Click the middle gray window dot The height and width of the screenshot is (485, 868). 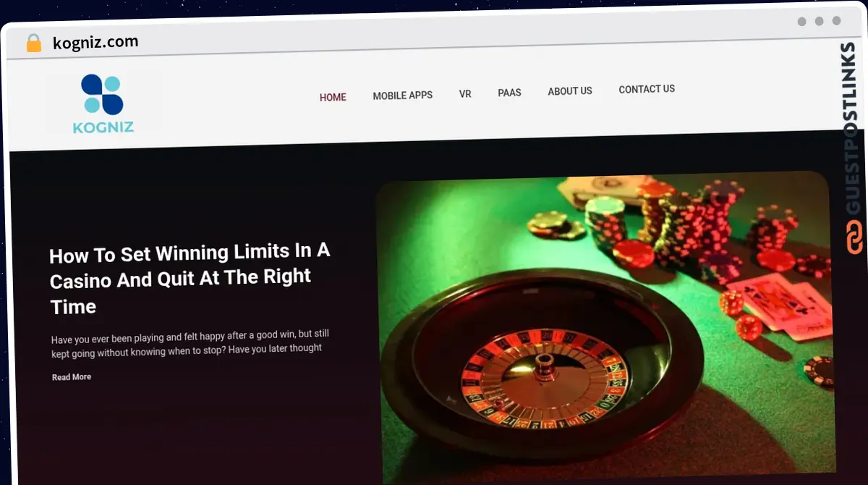coord(819,21)
